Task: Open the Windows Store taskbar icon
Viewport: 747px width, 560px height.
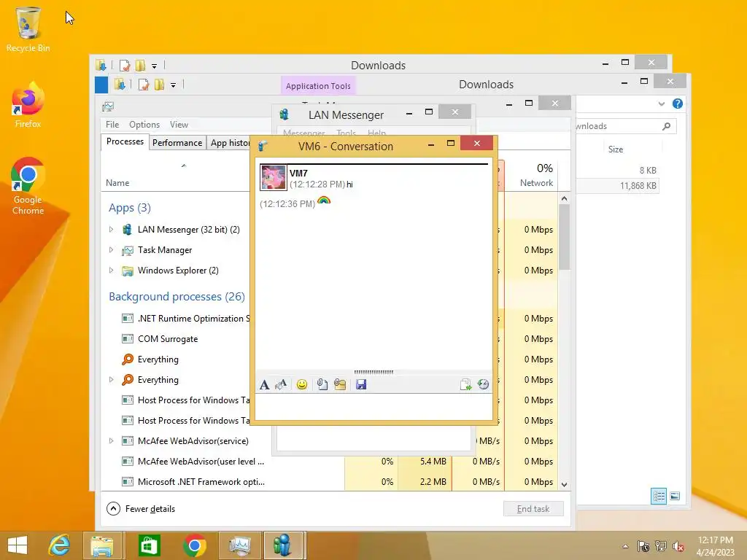Action: click(149, 545)
